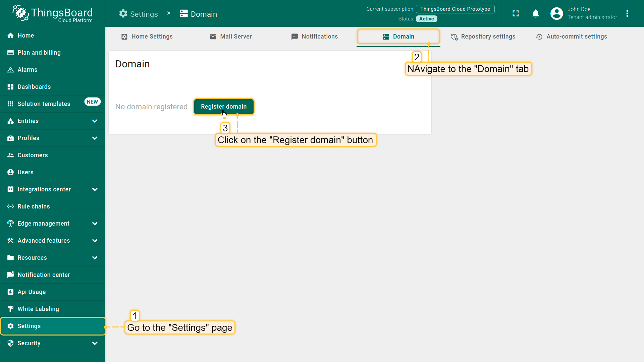Open Notification center in the sidebar
Screen dimensions: 644x362
(x=53, y=275)
